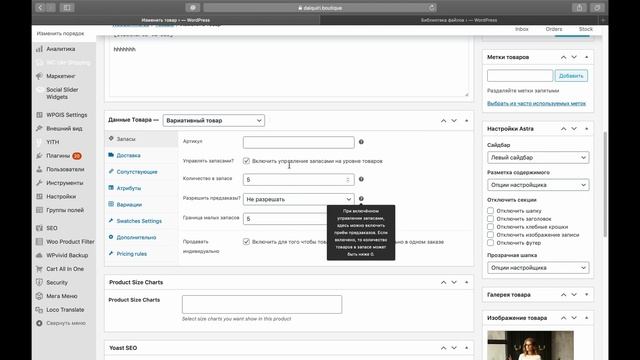640x360 pixels.
Task: Open the Woo Product Filter icon
Action: (39, 242)
